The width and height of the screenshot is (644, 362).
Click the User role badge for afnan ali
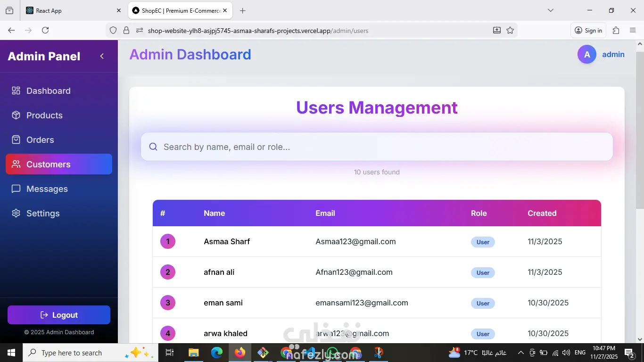point(483,273)
